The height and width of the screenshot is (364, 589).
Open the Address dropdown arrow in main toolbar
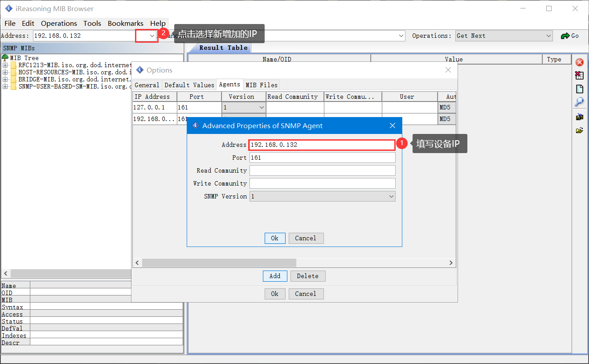click(x=152, y=36)
